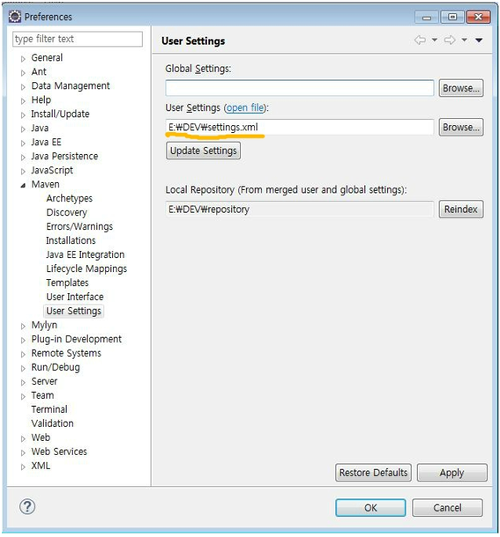The image size is (500, 537).
Task: Click the Apply button
Action: pyautogui.click(x=452, y=473)
